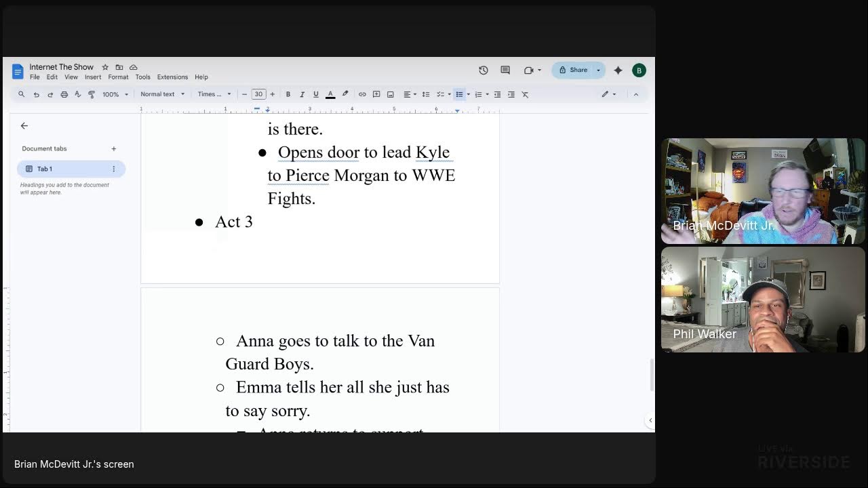Open the Tools menu
868x488 pixels.
[142, 77]
